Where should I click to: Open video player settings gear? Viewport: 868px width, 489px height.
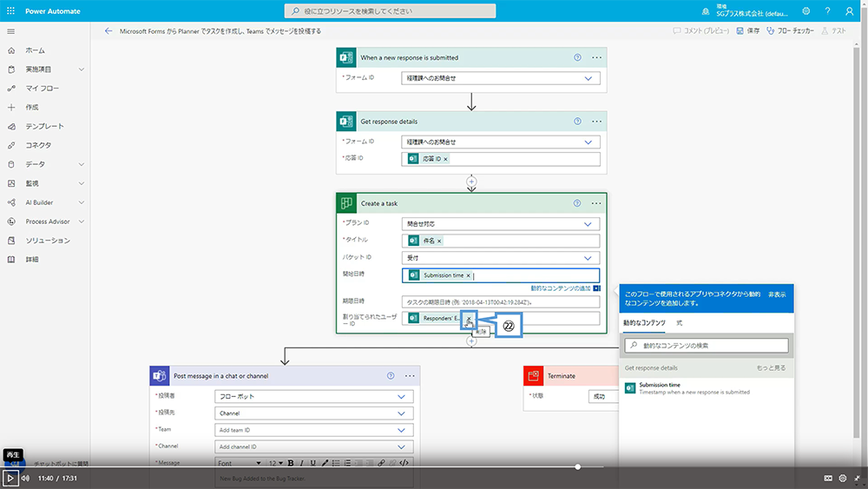tap(843, 478)
